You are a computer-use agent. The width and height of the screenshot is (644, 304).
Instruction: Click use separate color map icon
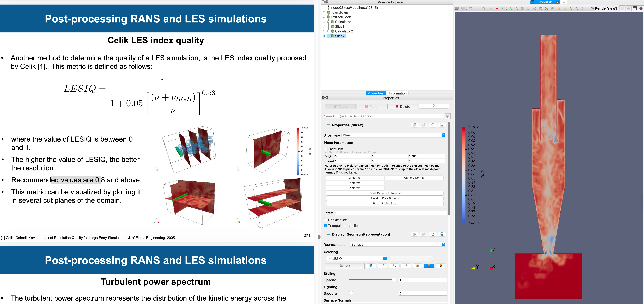[371, 266]
